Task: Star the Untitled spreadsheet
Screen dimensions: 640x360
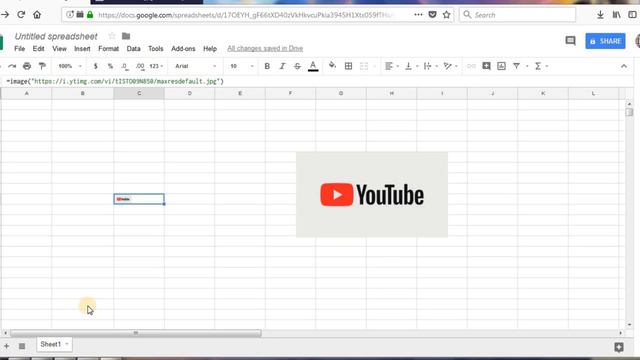Action: (x=112, y=36)
